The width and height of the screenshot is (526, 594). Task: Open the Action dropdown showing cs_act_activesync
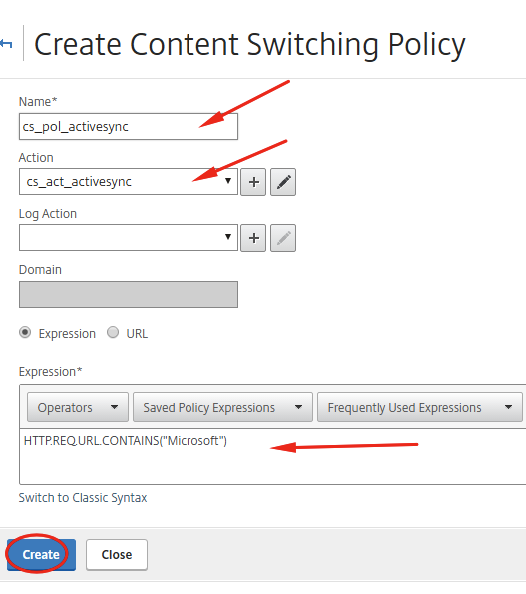pos(128,182)
